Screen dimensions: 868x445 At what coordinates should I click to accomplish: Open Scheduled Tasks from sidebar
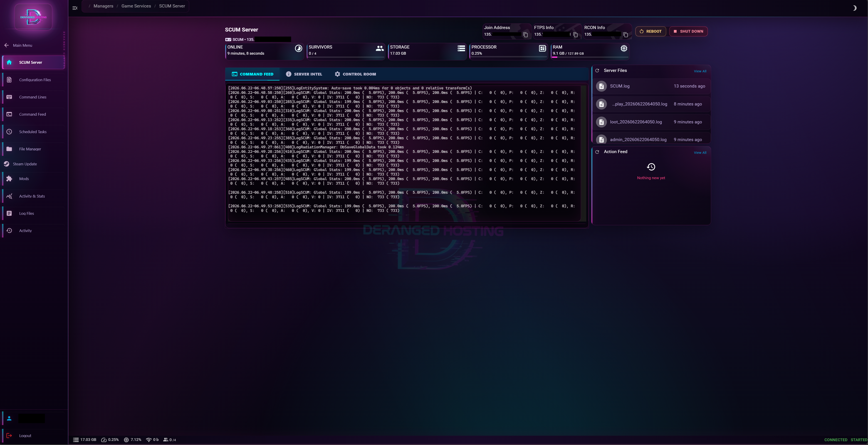[33, 132]
